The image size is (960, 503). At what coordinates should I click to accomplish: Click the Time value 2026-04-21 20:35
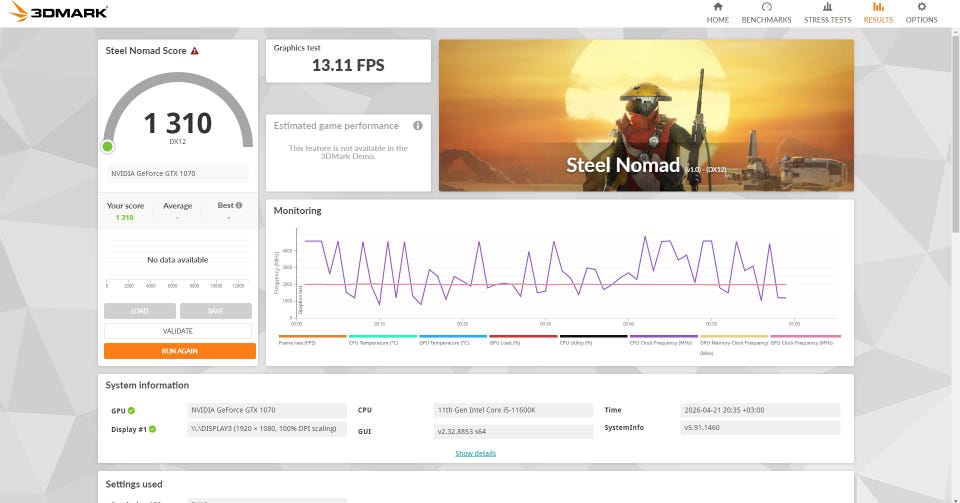pos(760,410)
